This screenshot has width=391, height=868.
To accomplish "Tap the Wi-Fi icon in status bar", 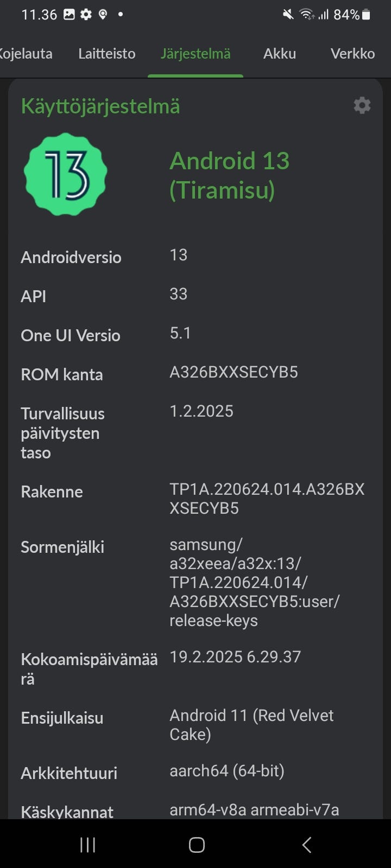I will pos(307,15).
